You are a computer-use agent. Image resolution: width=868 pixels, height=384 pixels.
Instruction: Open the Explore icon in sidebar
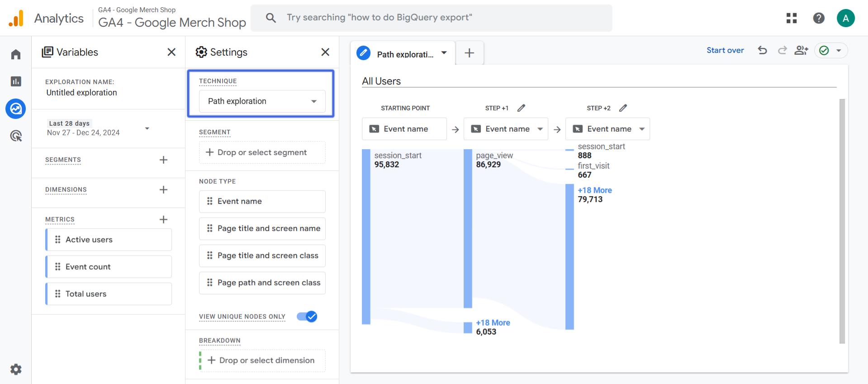pos(16,109)
